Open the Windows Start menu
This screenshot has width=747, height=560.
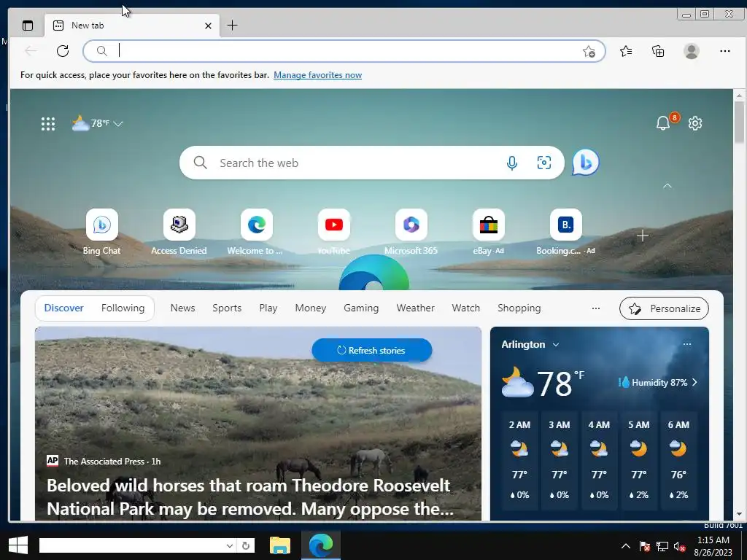click(18, 545)
